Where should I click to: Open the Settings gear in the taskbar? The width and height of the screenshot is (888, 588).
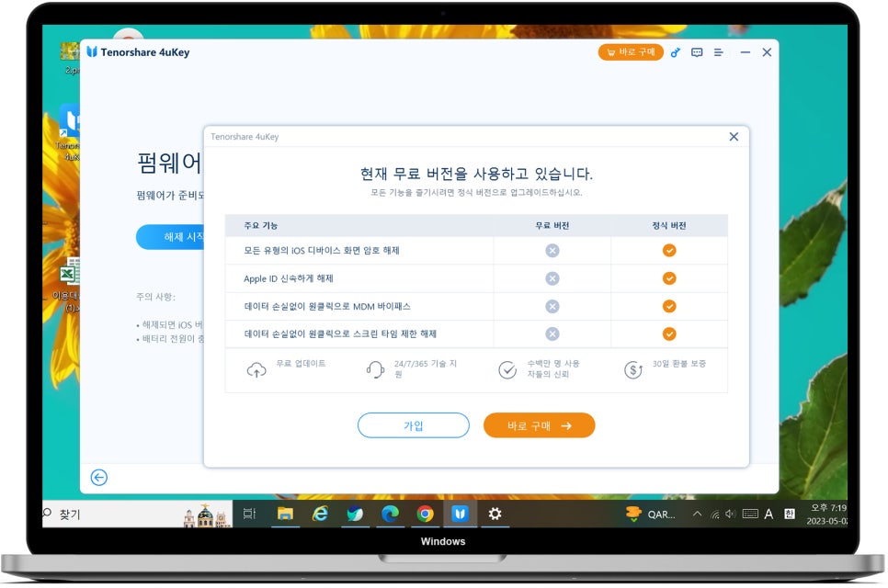point(495,514)
